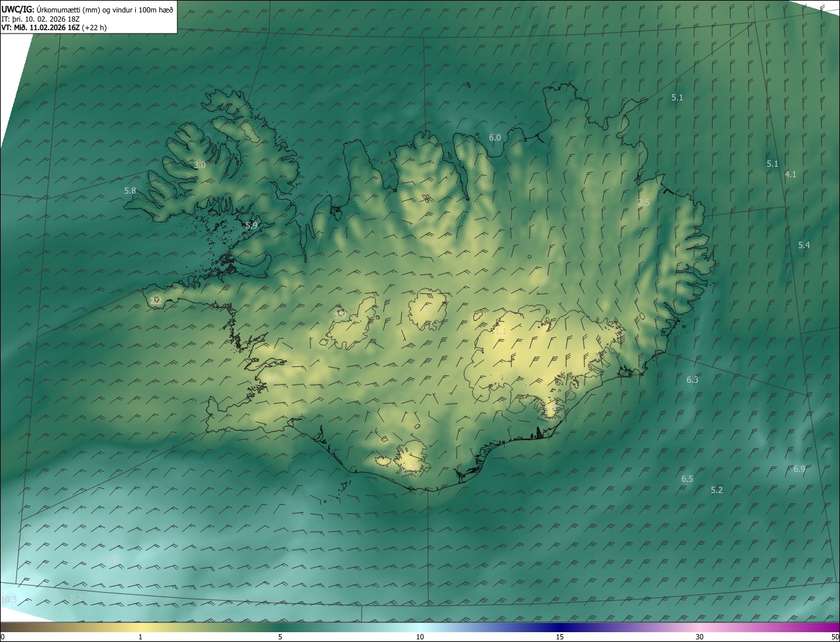Screen dimensions: 840x642
Task: Click the '30' tick on the colour scale
Action: pyautogui.click(x=700, y=637)
